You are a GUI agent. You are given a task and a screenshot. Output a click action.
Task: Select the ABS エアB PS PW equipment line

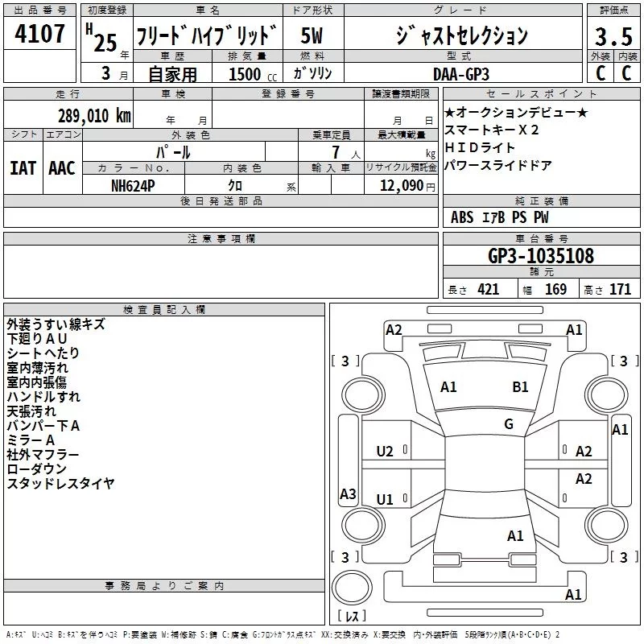tap(500, 217)
